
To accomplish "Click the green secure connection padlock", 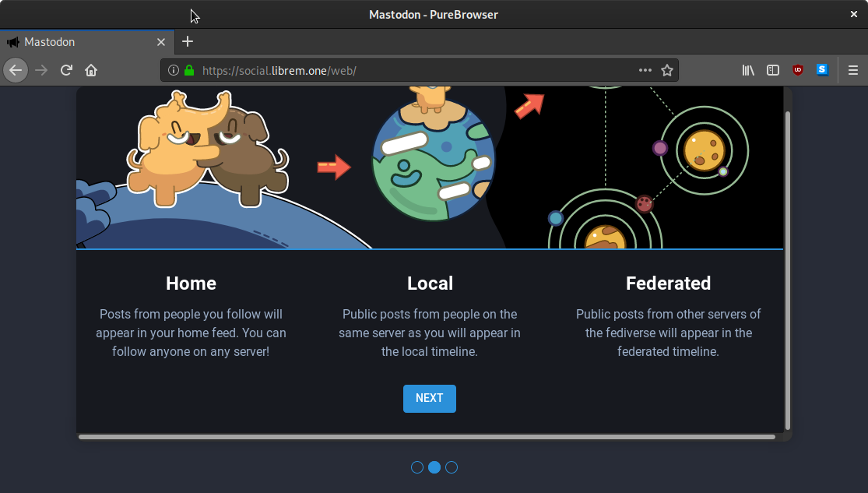I will coord(189,70).
